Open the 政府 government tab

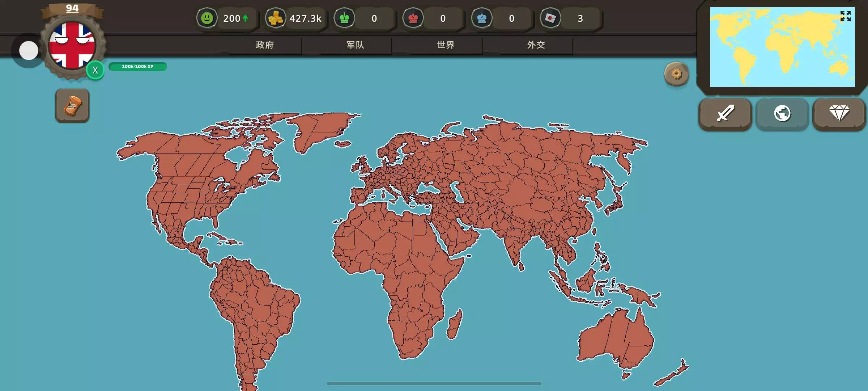tap(265, 45)
